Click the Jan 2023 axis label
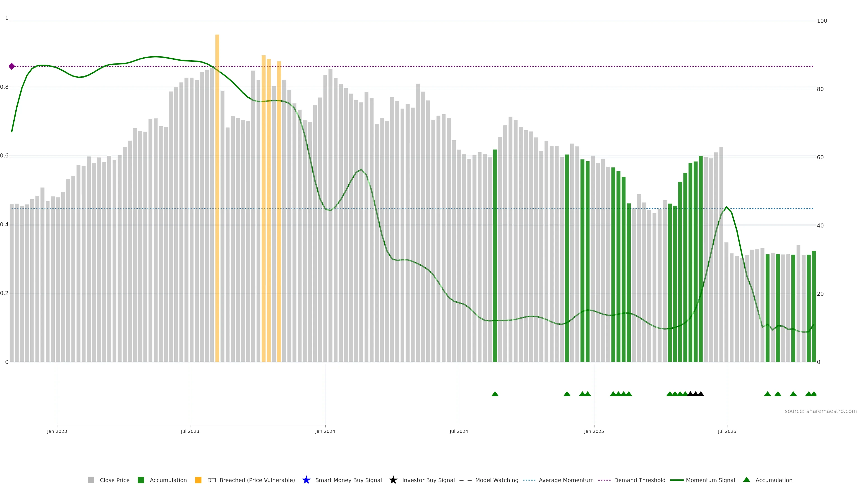 coord(57,431)
